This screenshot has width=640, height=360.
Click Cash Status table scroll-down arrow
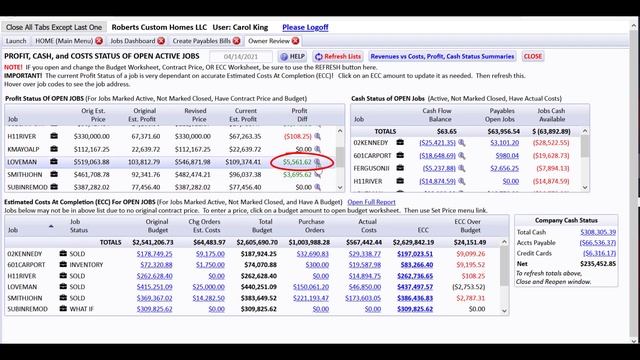click(x=585, y=187)
